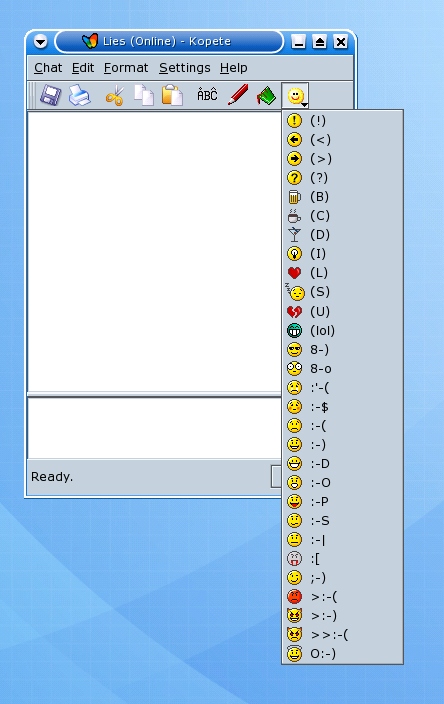Maximize the Kopete chat window
Screen dimensions: 444x704
coord(320,42)
